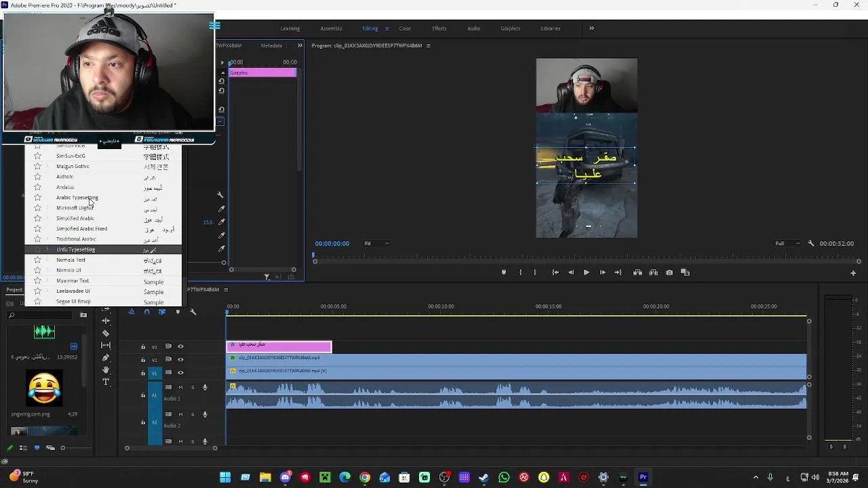This screenshot has width=868, height=488.
Task: Select the pngwing.com.png thumbnail in Project
Action: point(44,387)
